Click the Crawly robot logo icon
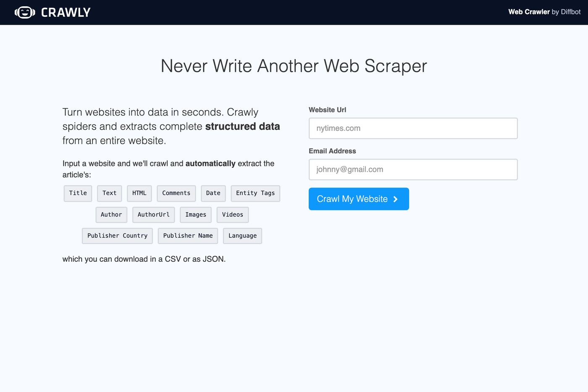This screenshot has width=588, height=392. [25, 12]
